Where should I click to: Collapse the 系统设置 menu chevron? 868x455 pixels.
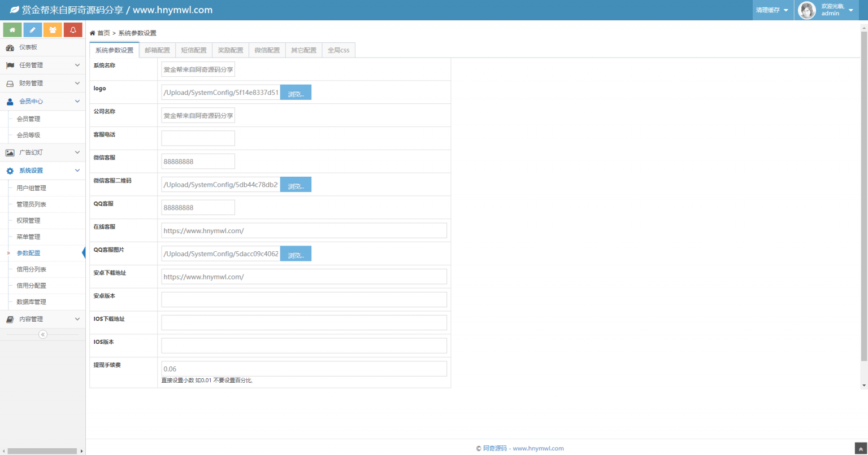(x=77, y=170)
